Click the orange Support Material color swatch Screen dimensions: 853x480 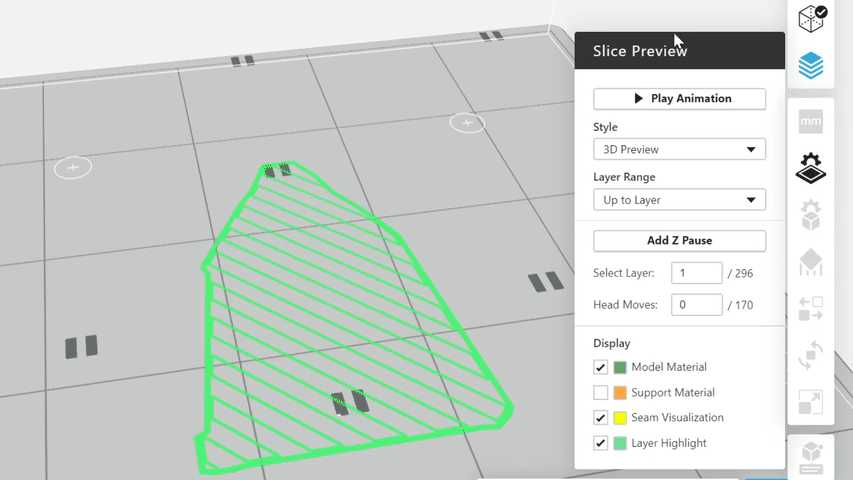click(x=620, y=392)
